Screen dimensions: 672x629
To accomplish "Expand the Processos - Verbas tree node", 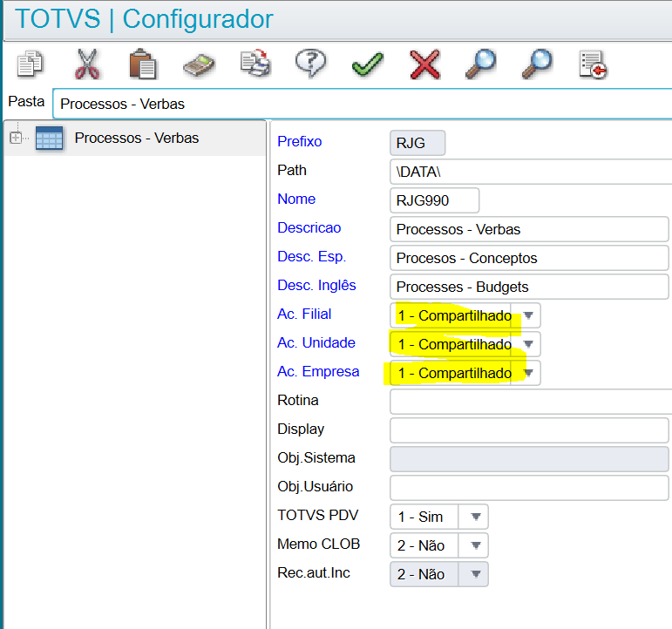I will tap(16, 138).
